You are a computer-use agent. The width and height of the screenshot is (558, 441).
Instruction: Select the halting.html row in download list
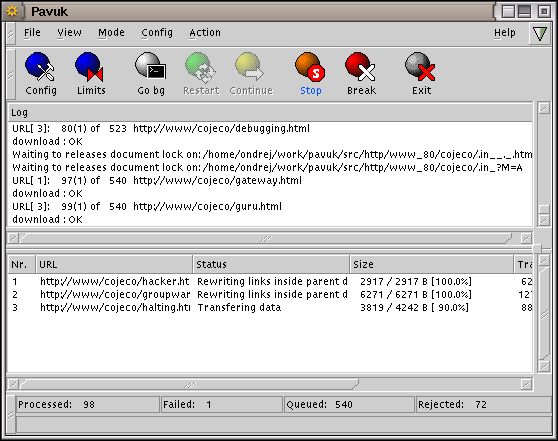[x=270, y=308]
